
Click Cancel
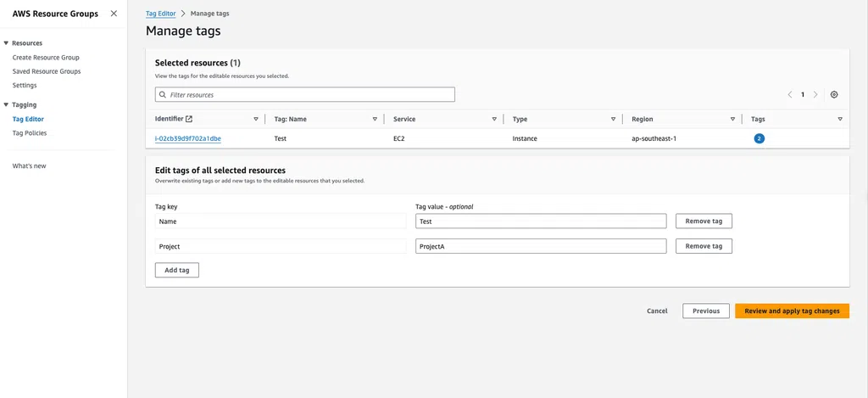tap(657, 311)
